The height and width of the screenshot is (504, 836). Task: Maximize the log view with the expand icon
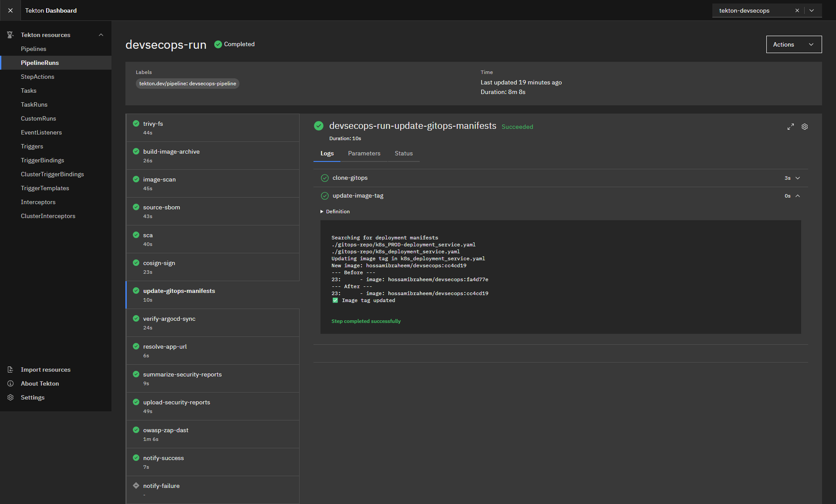(x=790, y=127)
